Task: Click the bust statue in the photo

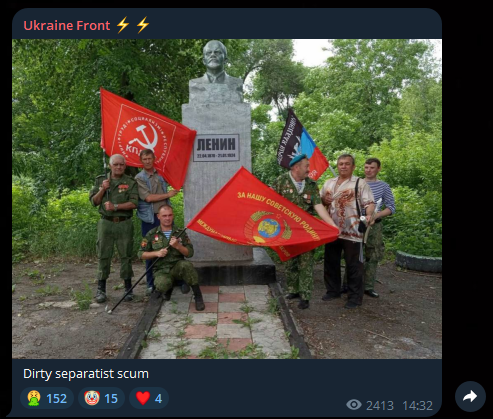Action: coord(216,63)
